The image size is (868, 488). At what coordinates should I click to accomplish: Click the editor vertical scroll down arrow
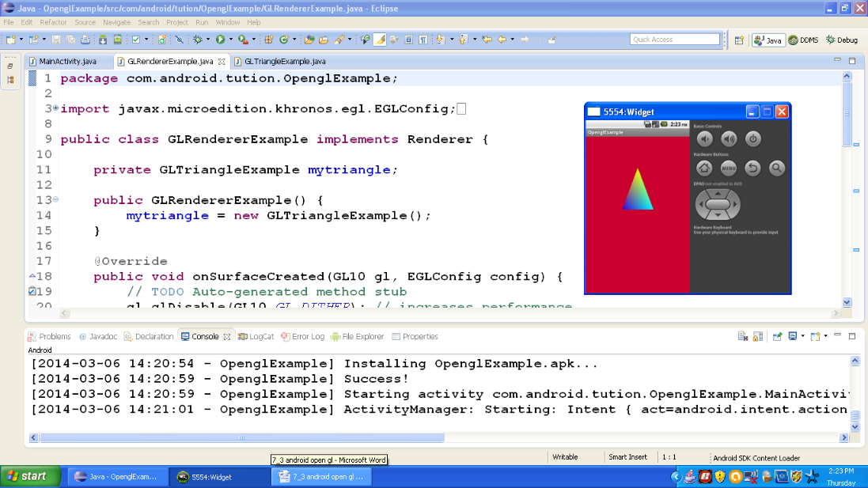pos(847,302)
